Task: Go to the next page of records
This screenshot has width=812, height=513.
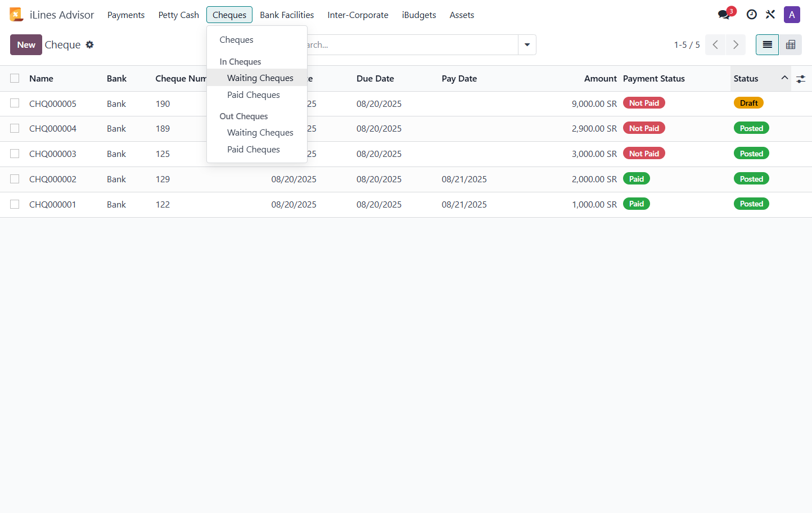Action: coord(736,45)
